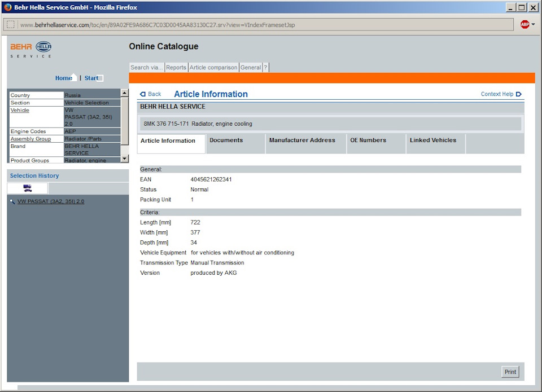Click the vehicle icon tab in Selection History
This screenshot has height=392, width=542.
tap(27, 188)
